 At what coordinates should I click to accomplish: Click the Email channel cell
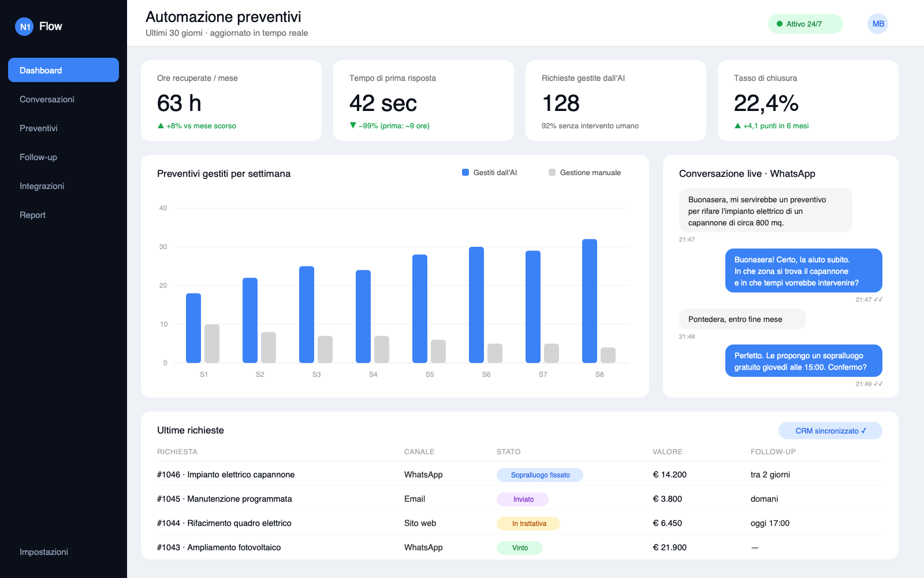pos(415,499)
